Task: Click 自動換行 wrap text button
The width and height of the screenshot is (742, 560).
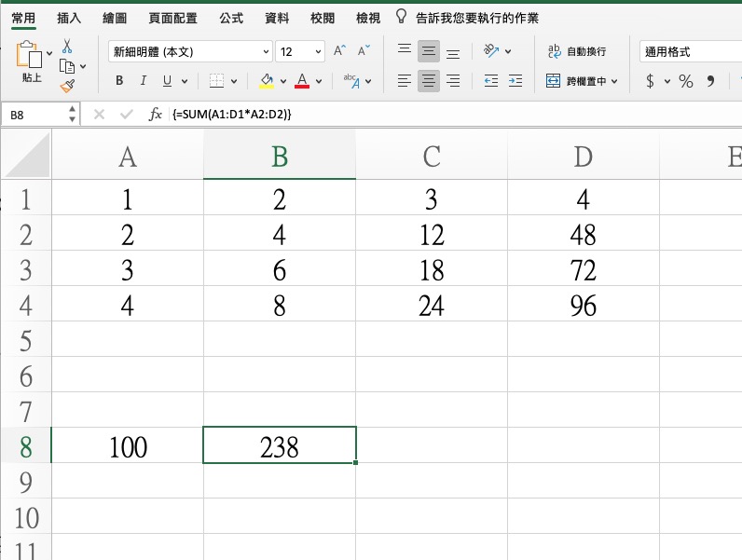Action: click(577, 51)
